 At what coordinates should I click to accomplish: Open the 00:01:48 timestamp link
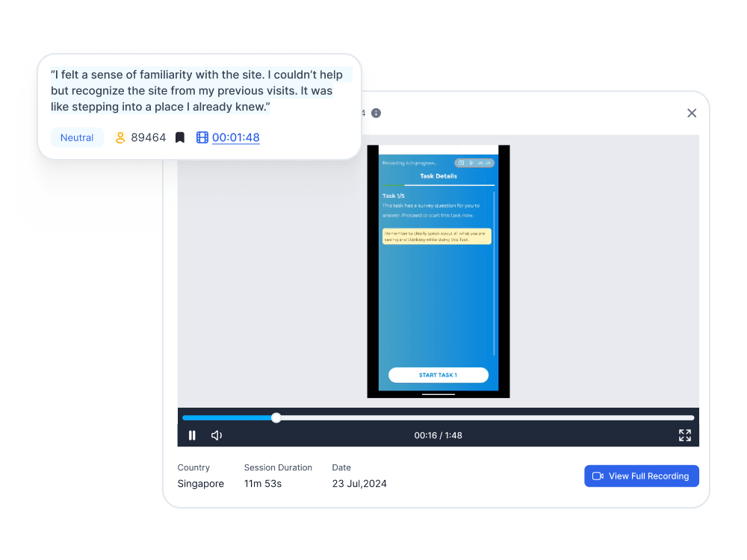pyautogui.click(x=236, y=137)
